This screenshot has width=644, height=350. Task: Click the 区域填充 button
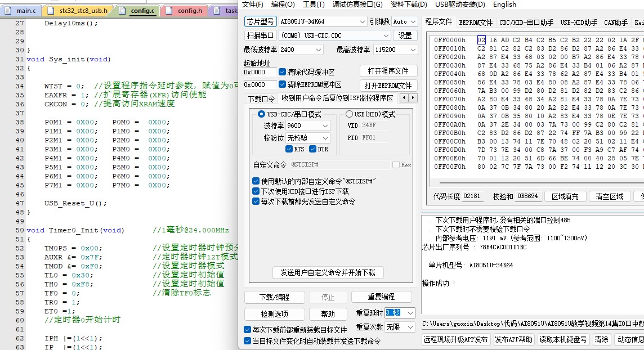(565, 196)
